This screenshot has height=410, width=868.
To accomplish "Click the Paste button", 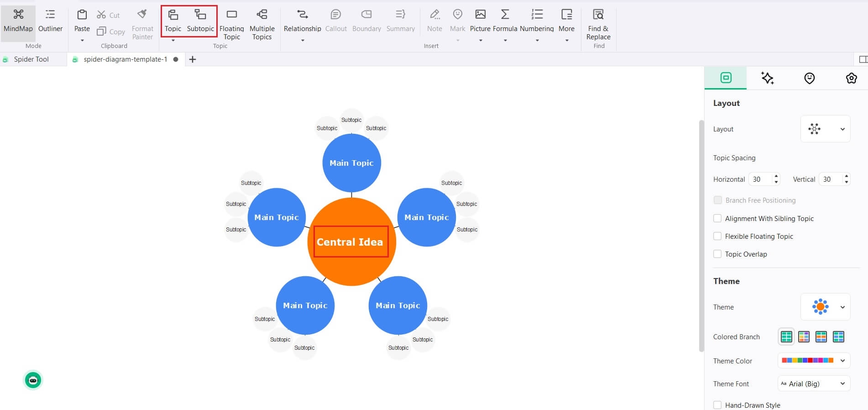I will pyautogui.click(x=82, y=20).
